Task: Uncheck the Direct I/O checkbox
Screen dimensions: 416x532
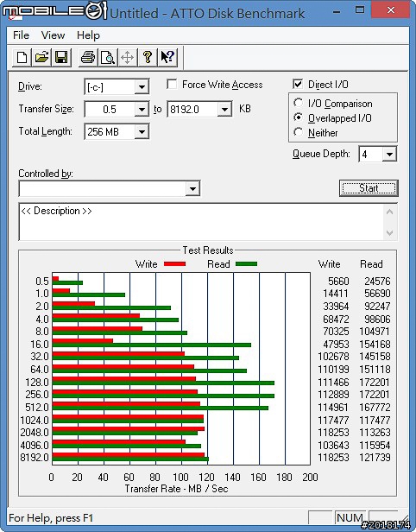Action: click(298, 84)
